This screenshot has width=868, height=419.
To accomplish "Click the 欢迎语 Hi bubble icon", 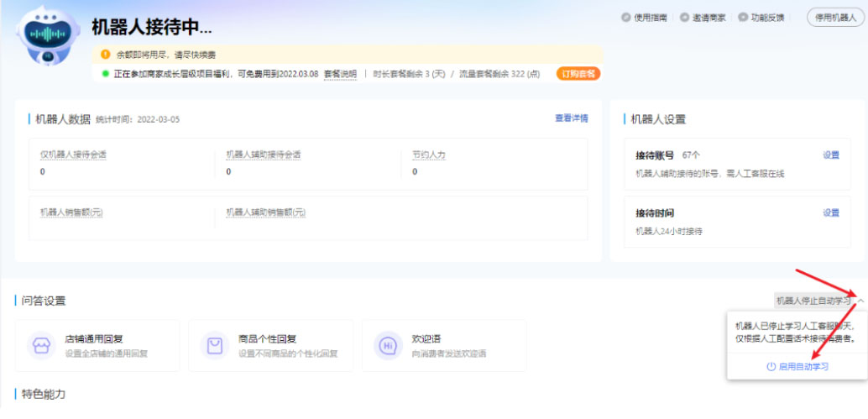I will pyautogui.click(x=388, y=345).
